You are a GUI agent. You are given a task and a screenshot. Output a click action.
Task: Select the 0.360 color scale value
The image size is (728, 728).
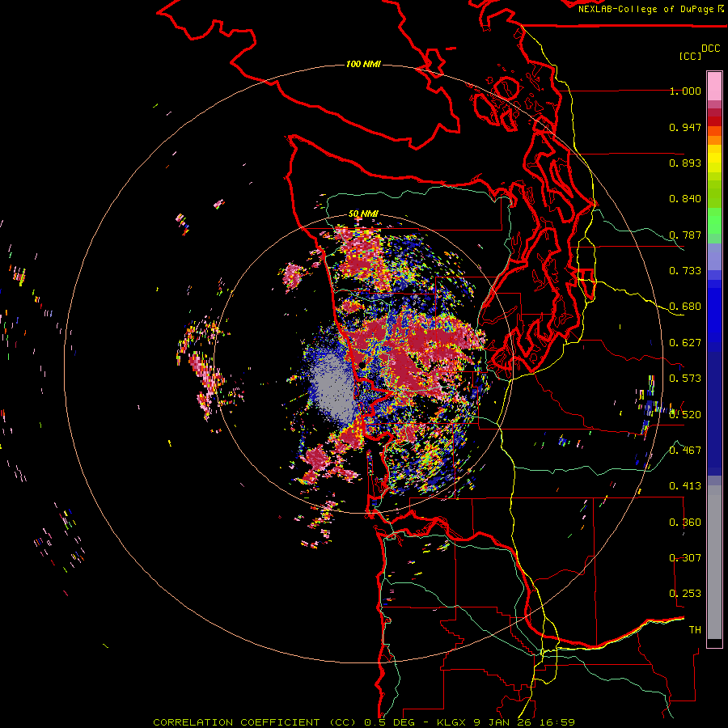pos(685,523)
